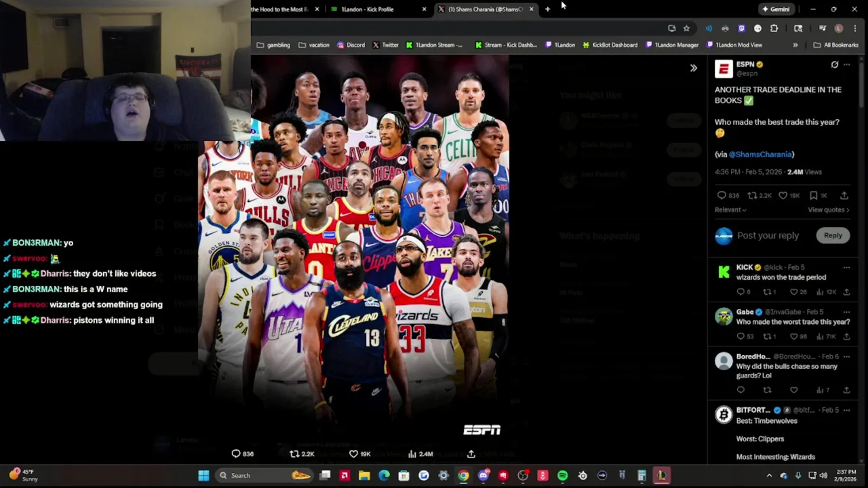Repost icon below image showing 2.2K
868x488 pixels.
[294, 453]
